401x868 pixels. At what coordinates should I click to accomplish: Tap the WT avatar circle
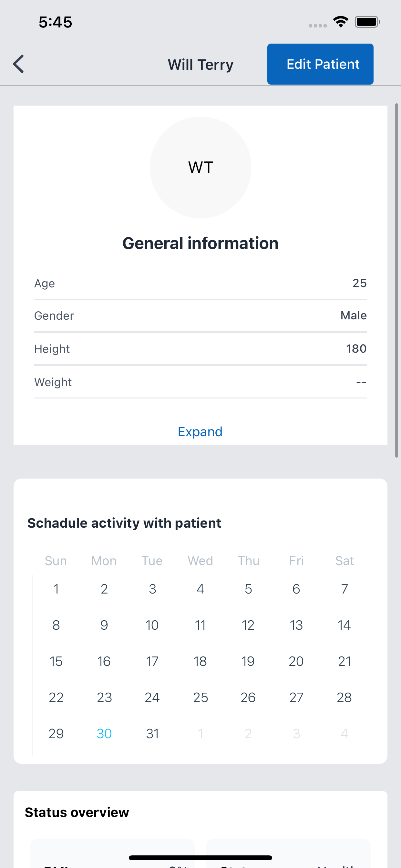(x=200, y=167)
